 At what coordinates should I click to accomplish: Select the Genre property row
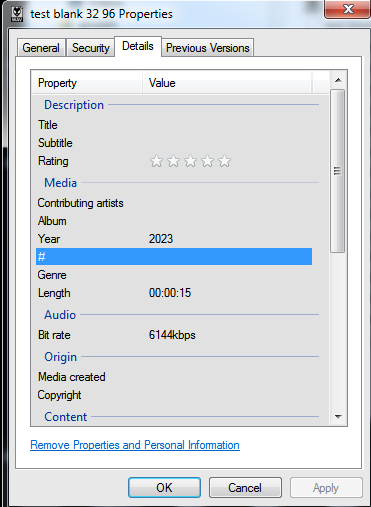[174, 275]
